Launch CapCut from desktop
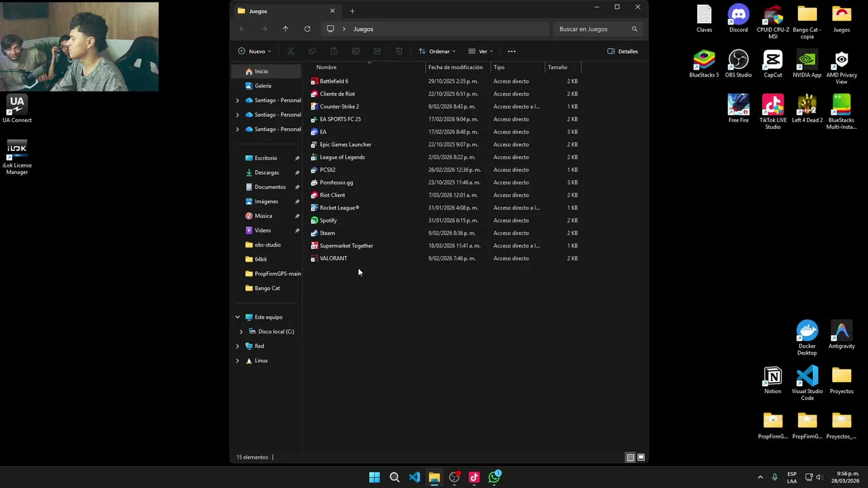 772,64
